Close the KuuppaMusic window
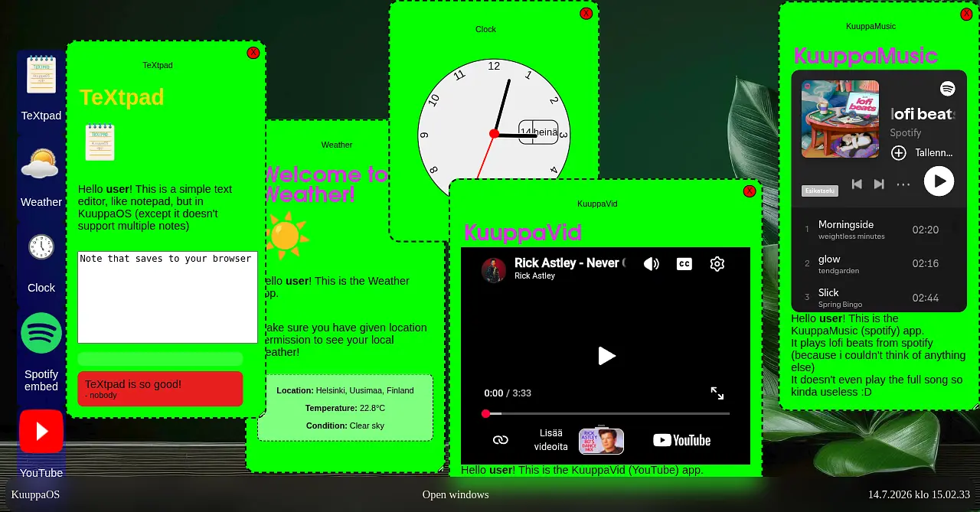Image resolution: width=980 pixels, height=512 pixels. coord(966,14)
